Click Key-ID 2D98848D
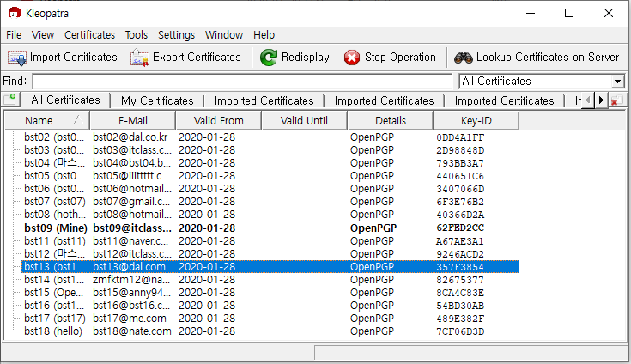Screen dimensions: 631x364 [x=460, y=150]
